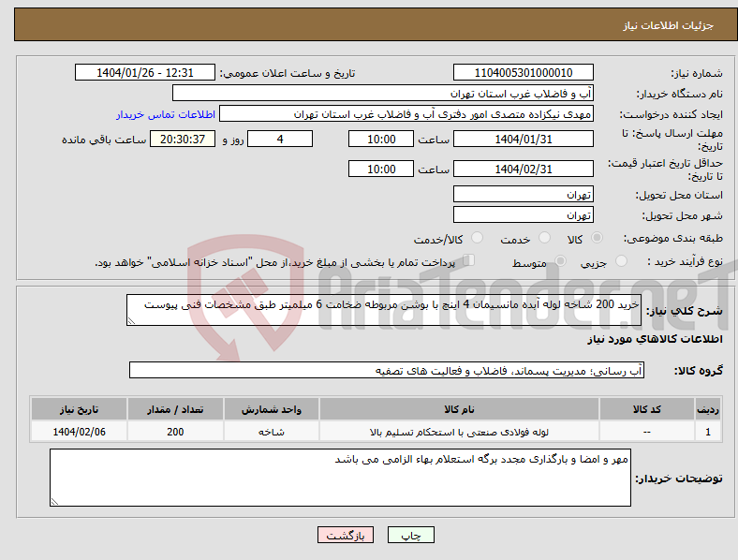Toggle the اسناد خزانه اسلامی payment checkbox
738x560 pixels.
click(468, 259)
